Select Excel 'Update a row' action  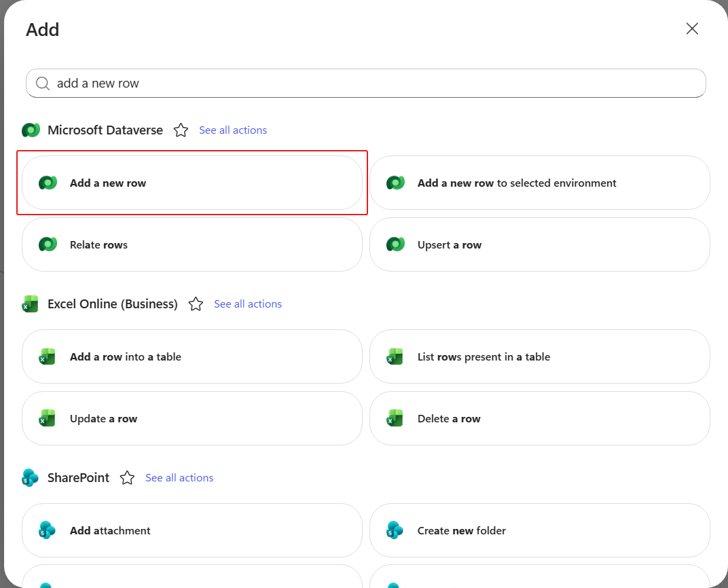(x=192, y=418)
